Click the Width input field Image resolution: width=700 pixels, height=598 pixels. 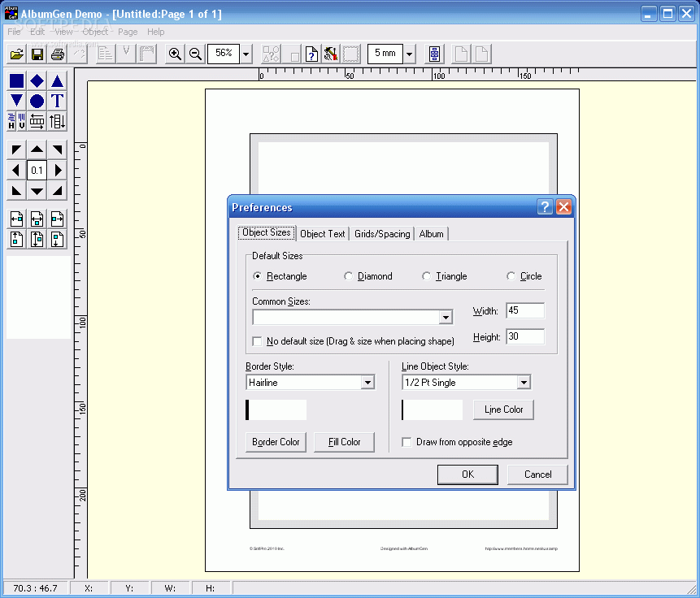[x=525, y=310]
